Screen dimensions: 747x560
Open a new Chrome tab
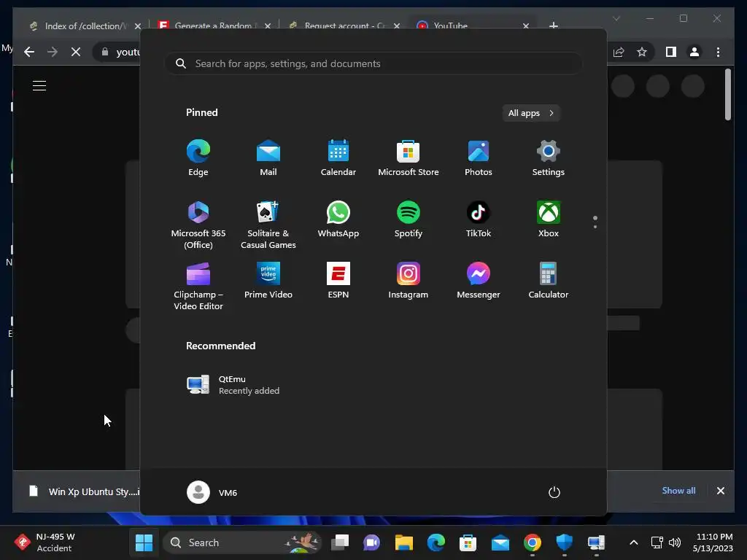pyautogui.click(x=554, y=26)
